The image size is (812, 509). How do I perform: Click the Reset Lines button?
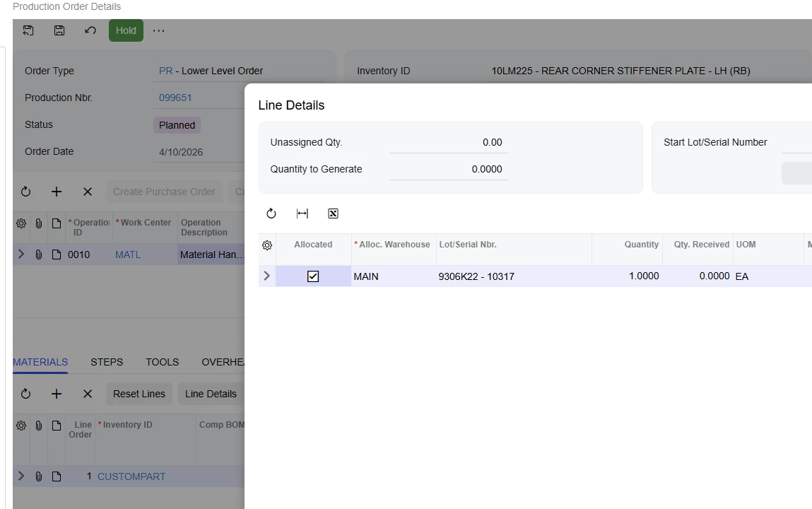click(139, 394)
